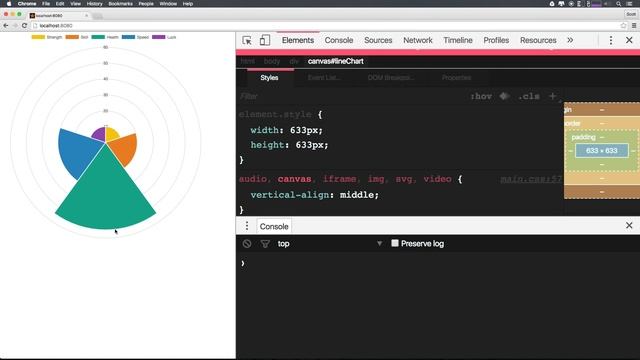The width and height of the screenshot is (640, 360).
Task: Open DevTools three-dot customize menu
Action: [x=611, y=40]
